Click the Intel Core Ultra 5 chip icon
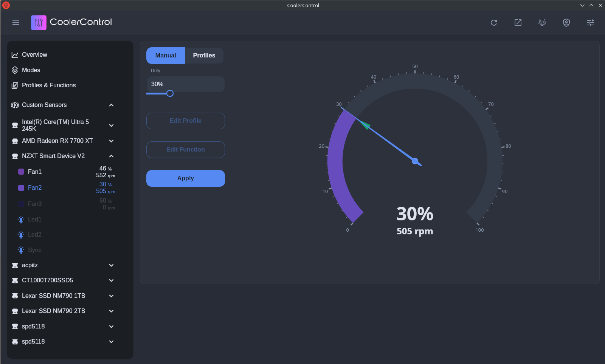Viewport: 605px width, 364px height. 15,125
